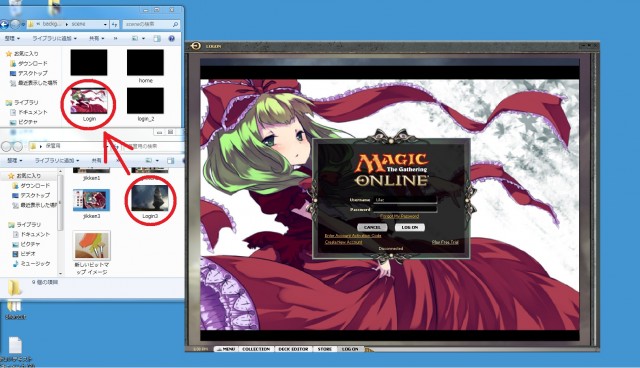Click the help question mark icon

(171, 38)
